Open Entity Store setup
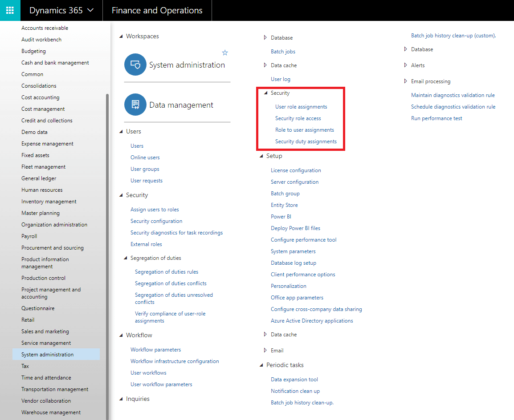This screenshot has width=514, height=420. 284,205
